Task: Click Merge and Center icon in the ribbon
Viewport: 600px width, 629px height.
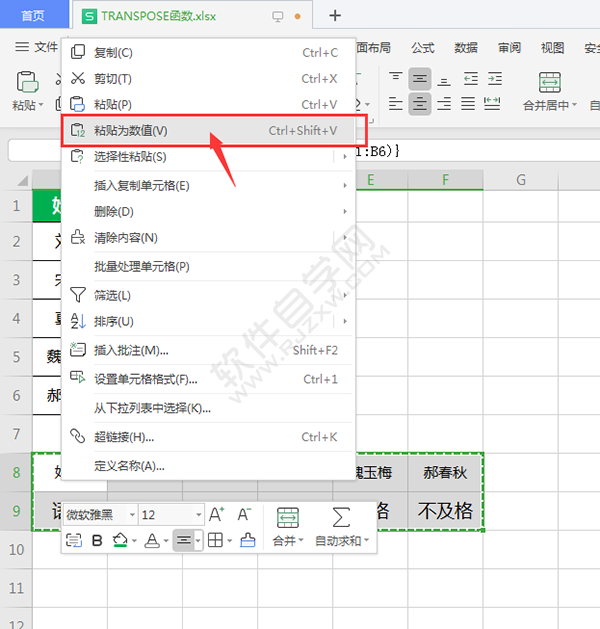Action: pos(549,82)
